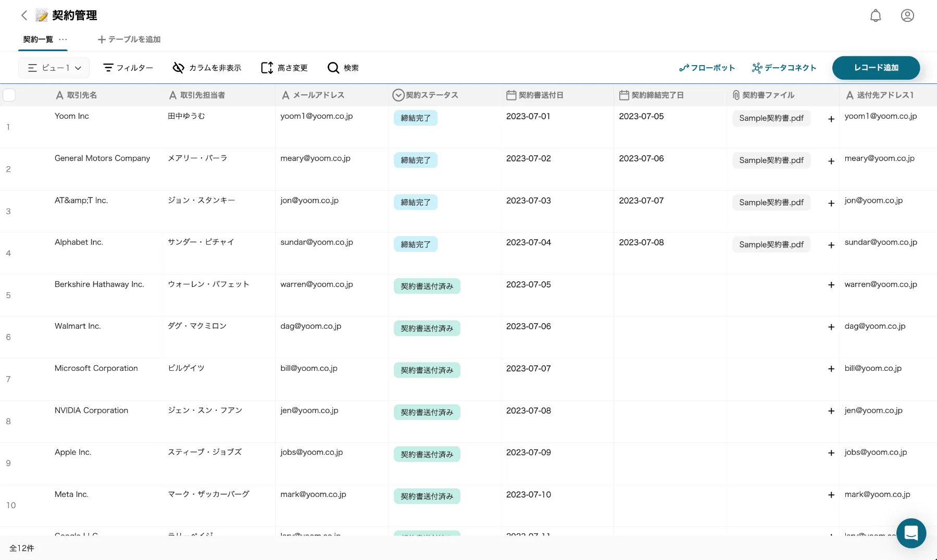
Task: Click the フィルター filter icon
Action: 108,68
